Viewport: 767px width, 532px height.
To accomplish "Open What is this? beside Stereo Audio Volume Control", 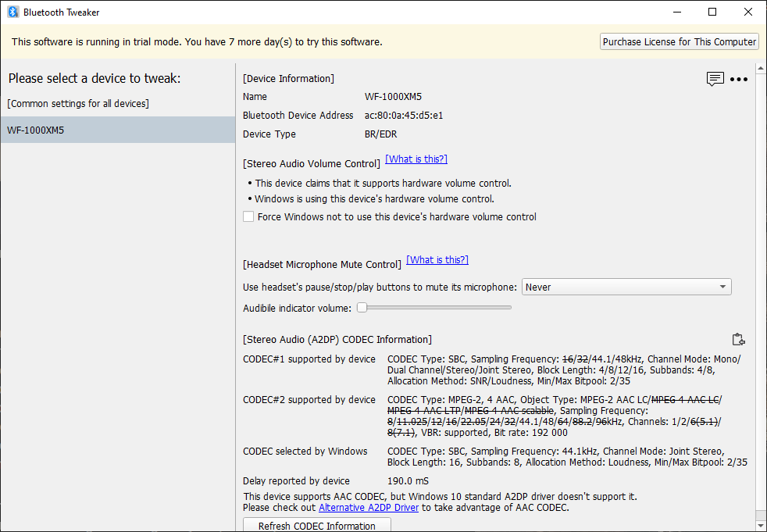I will tap(416, 159).
